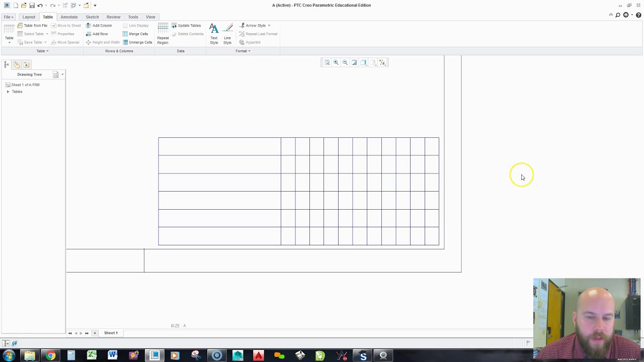Open Creo Help question mark
This screenshot has width=644, height=362.
click(x=639, y=15)
